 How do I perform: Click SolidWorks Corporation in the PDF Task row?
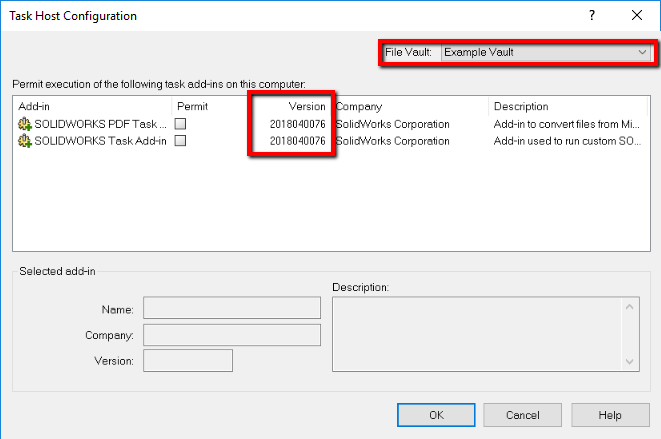coord(392,124)
